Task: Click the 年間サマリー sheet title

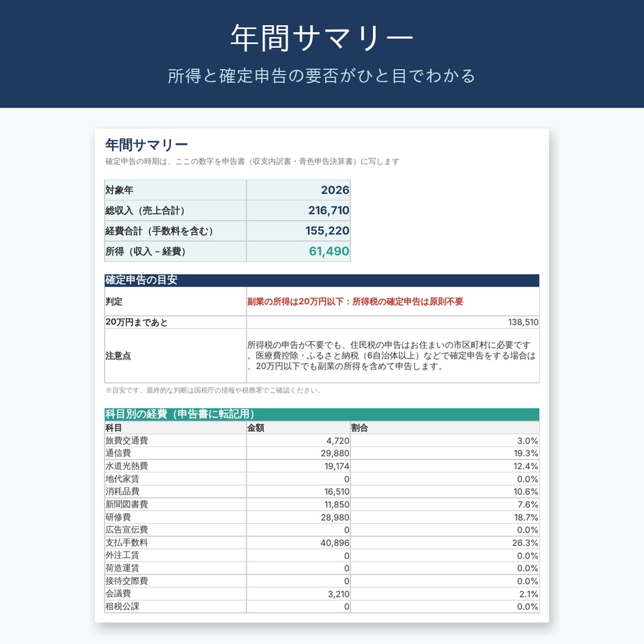Action: 147,145
